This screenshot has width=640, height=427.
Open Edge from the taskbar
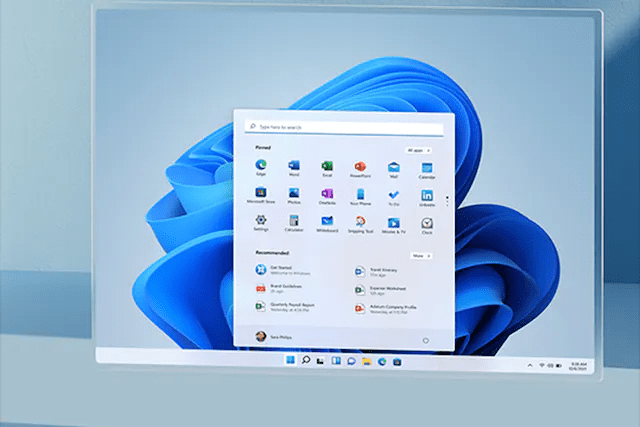pyautogui.click(x=382, y=362)
